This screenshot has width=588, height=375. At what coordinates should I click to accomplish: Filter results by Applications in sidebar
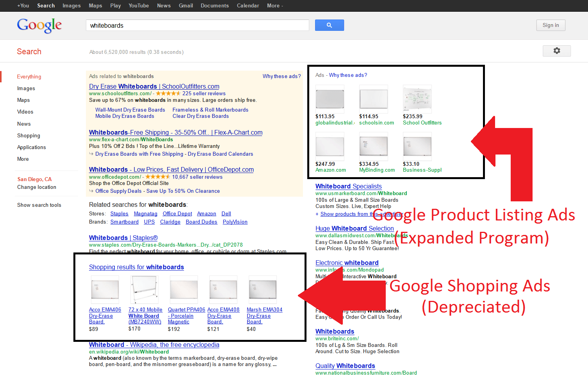pyautogui.click(x=32, y=147)
